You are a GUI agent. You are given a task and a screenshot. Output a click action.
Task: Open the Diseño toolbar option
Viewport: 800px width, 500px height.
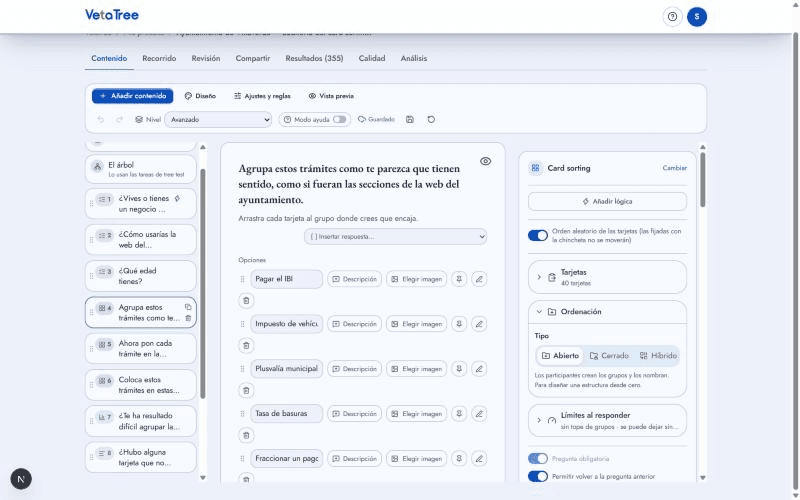(200, 96)
